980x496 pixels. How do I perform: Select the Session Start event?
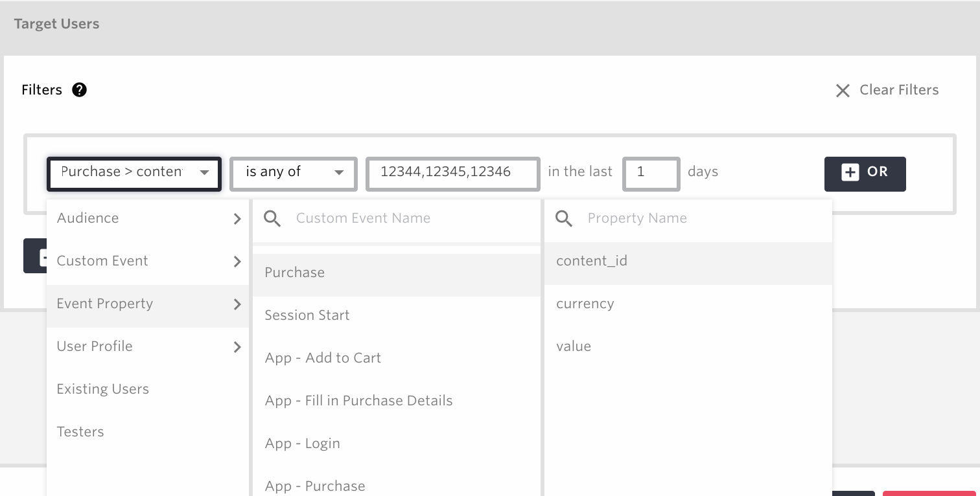397,315
